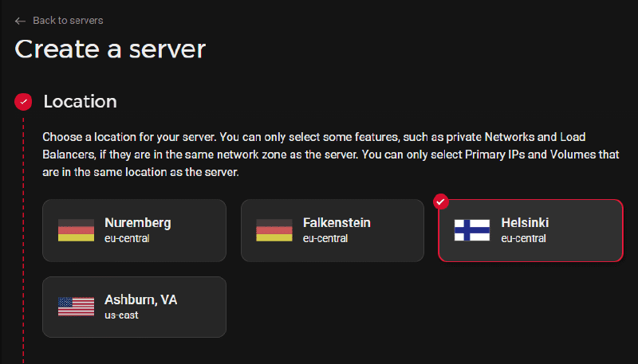Click the dashed red step line
638x364 pixels.
click(23, 239)
